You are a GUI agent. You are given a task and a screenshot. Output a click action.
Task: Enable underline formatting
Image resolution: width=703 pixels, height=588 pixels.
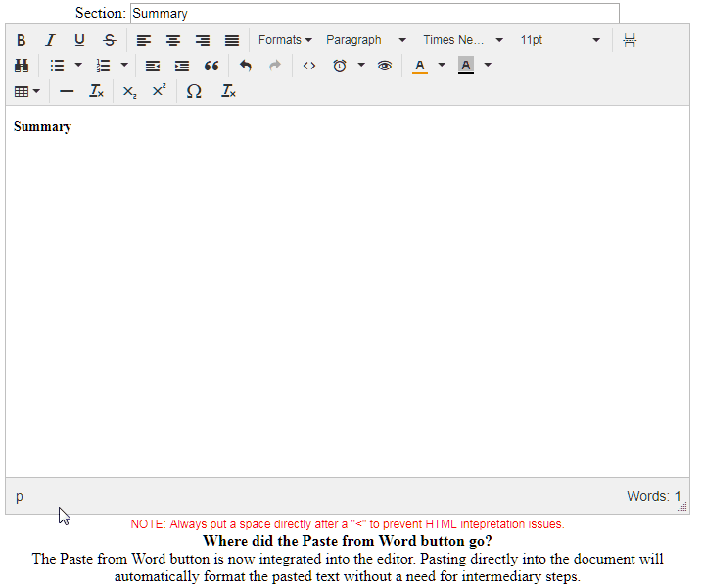(79, 40)
